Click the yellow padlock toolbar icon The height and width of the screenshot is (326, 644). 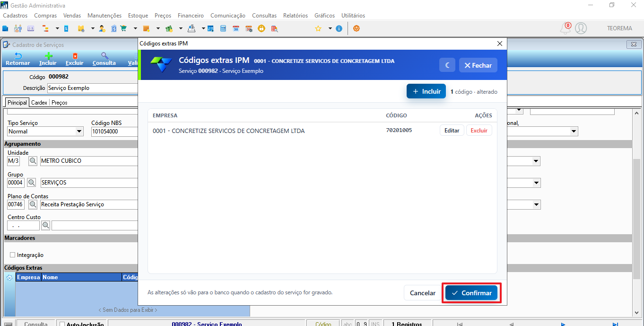(261, 28)
